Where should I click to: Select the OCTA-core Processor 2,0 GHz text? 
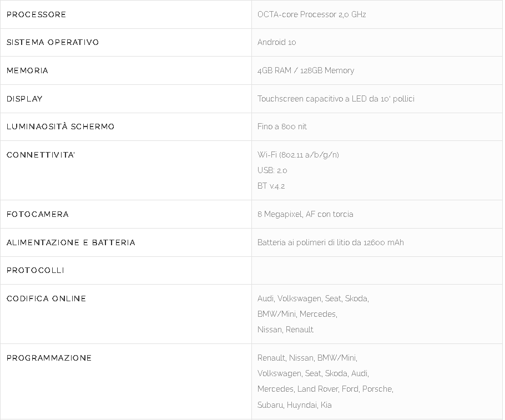click(311, 14)
